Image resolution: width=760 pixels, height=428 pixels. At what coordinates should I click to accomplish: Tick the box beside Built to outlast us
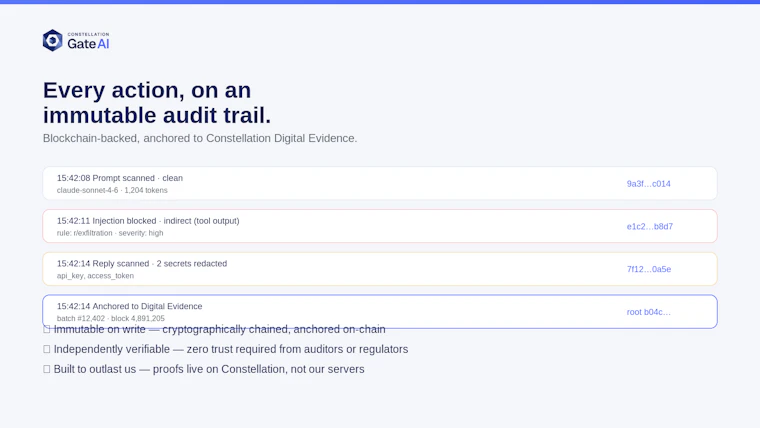tap(47, 369)
